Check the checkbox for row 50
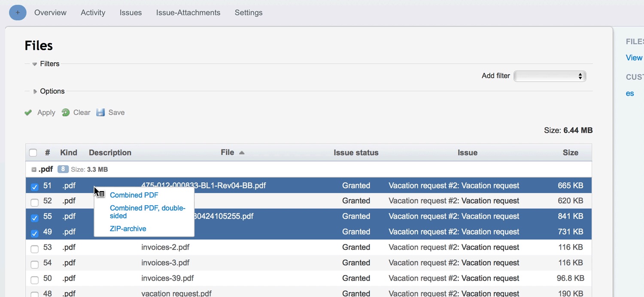The height and width of the screenshot is (297, 644). click(x=35, y=280)
